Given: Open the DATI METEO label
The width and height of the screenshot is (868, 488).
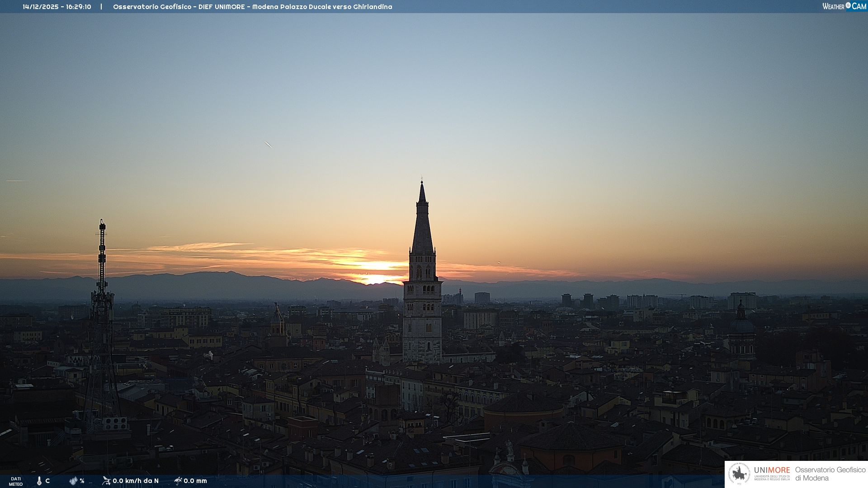Looking at the screenshot, I should coord(16,481).
